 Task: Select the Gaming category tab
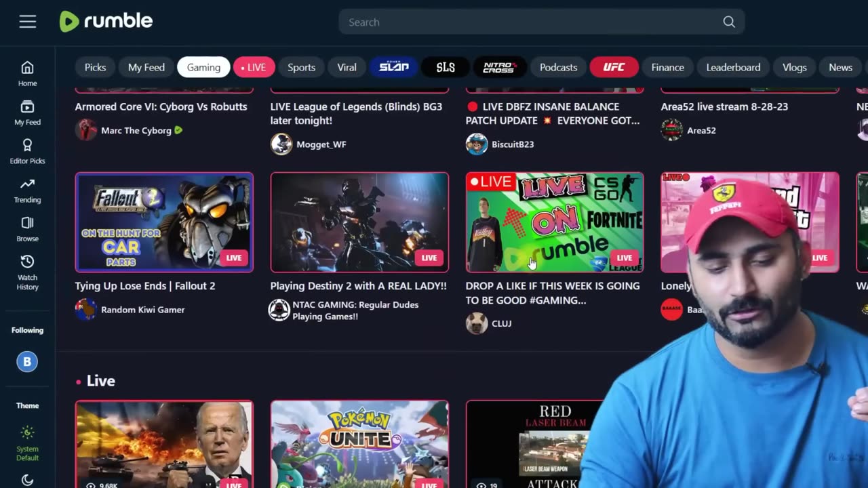point(203,67)
